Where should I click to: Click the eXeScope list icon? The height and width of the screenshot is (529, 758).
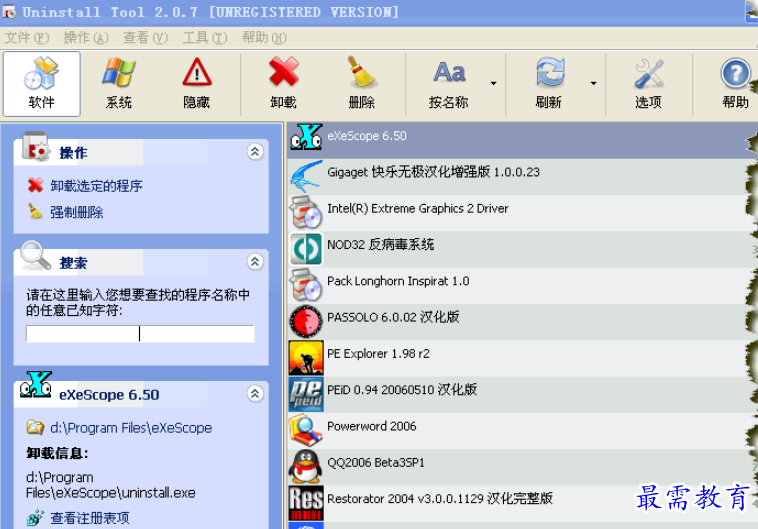click(306, 137)
